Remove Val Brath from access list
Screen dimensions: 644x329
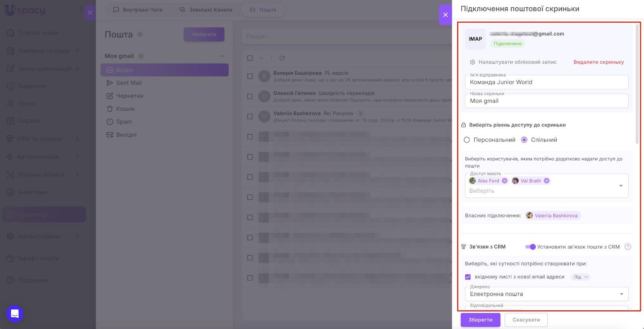[547, 181]
